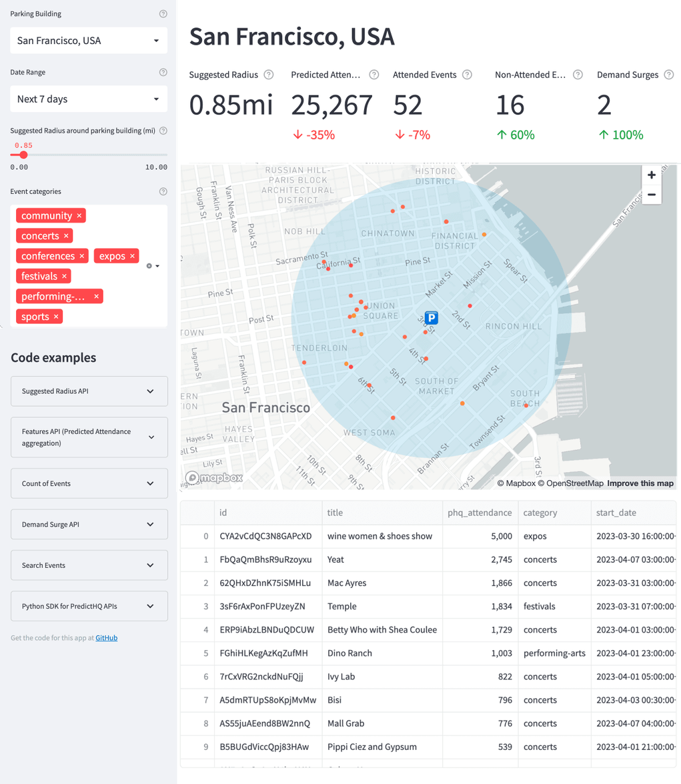Screen dimensions: 681x784
Task: Click help icon next to Demand Surges
Action: pos(669,75)
